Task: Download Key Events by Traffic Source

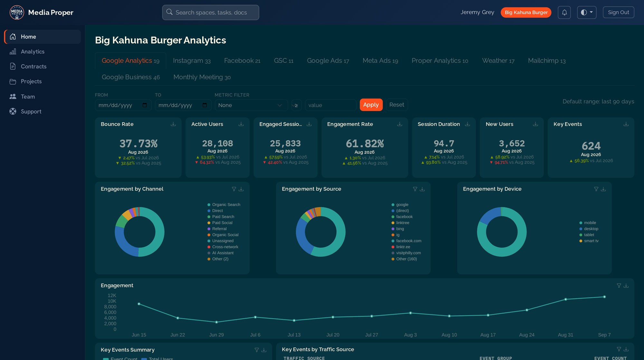Action: [626, 349]
